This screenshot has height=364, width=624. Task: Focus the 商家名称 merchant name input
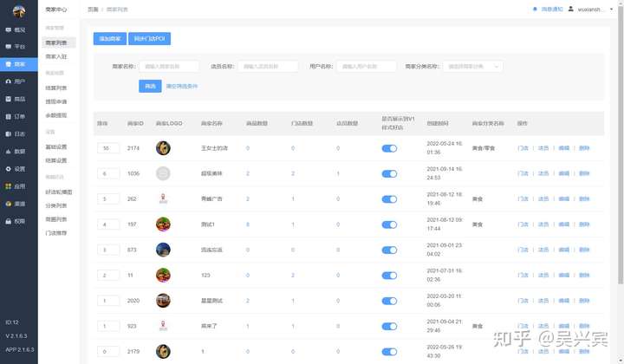(x=169, y=67)
